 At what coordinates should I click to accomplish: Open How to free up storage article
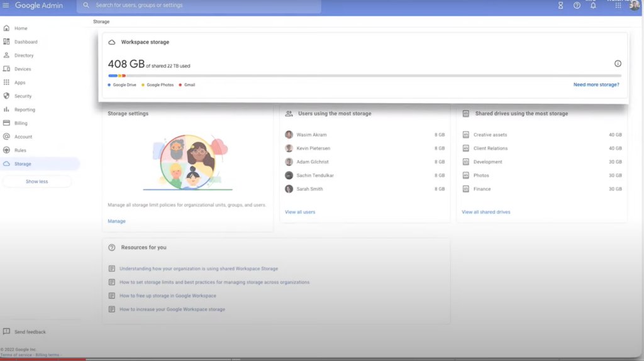point(167,296)
